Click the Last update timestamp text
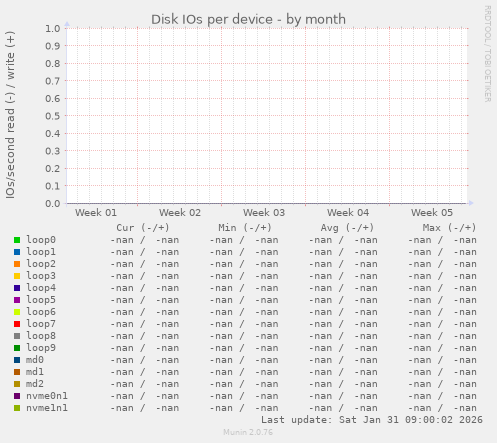This screenshot has height=443, width=497. [372, 420]
